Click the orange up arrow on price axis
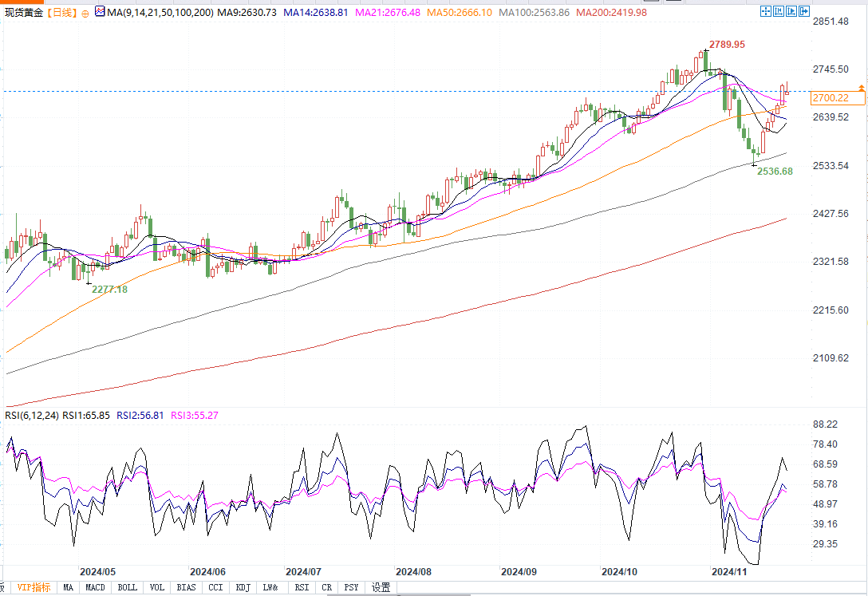This screenshot has width=868, height=596. [861, 87]
